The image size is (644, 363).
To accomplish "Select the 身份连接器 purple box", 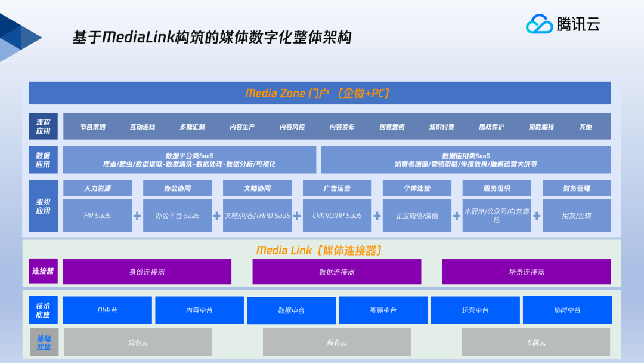I will click(147, 271).
